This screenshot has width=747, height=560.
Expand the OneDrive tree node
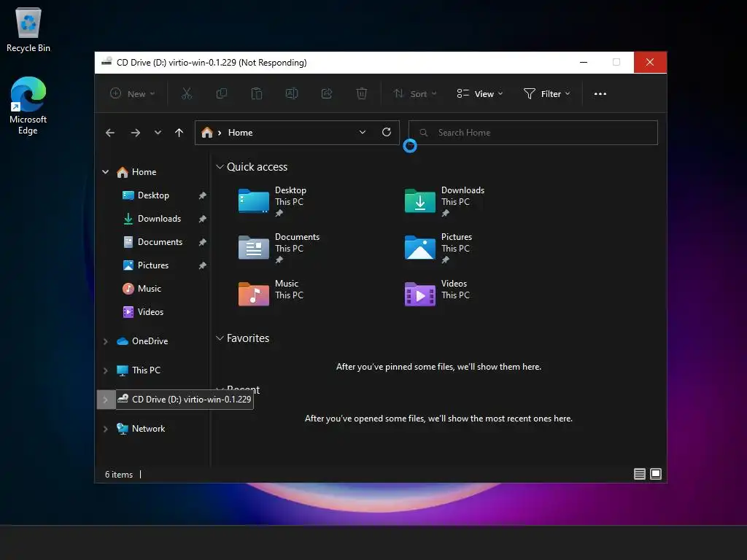pyautogui.click(x=105, y=341)
